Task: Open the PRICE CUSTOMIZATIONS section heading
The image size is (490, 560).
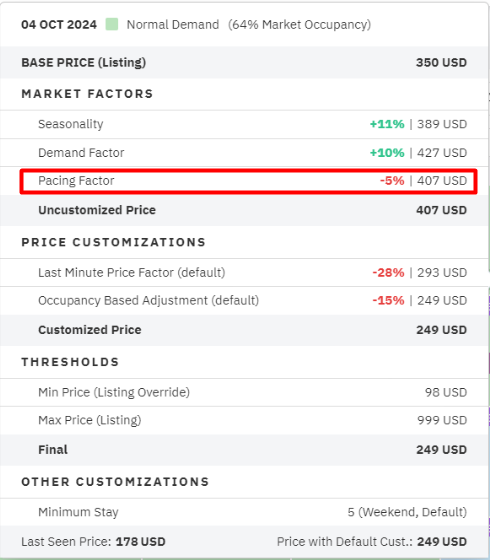Action: tap(114, 242)
